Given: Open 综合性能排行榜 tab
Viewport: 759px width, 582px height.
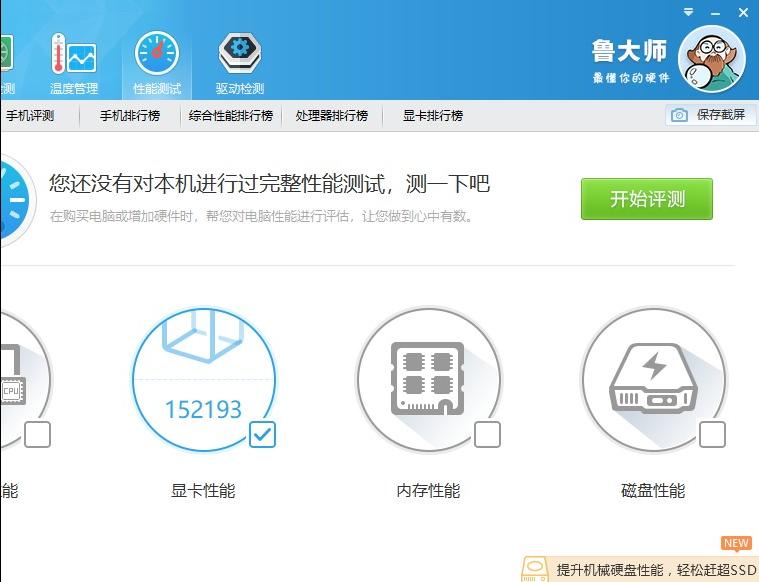Looking at the screenshot, I should pos(231,116).
